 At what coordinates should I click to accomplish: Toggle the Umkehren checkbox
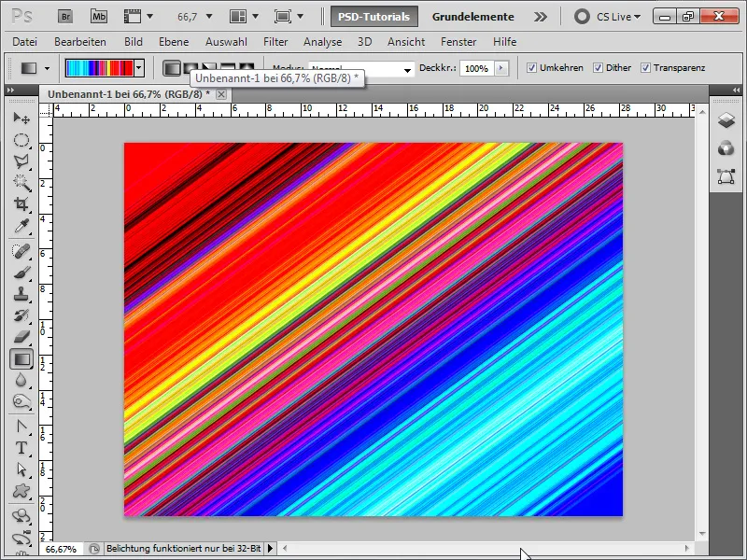tap(531, 67)
